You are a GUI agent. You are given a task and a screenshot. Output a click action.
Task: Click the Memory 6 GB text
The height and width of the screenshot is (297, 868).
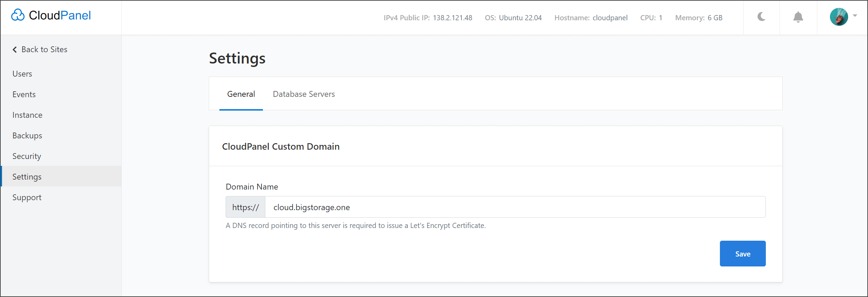[699, 18]
